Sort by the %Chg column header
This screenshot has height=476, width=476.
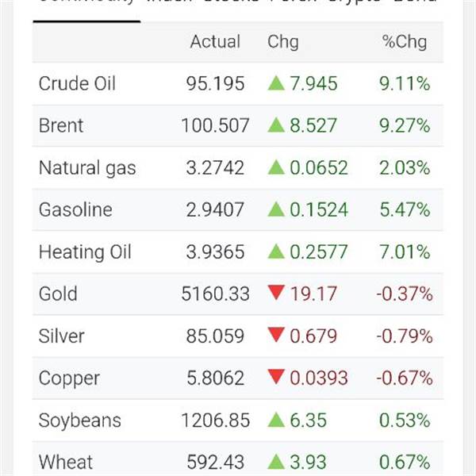(x=405, y=42)
